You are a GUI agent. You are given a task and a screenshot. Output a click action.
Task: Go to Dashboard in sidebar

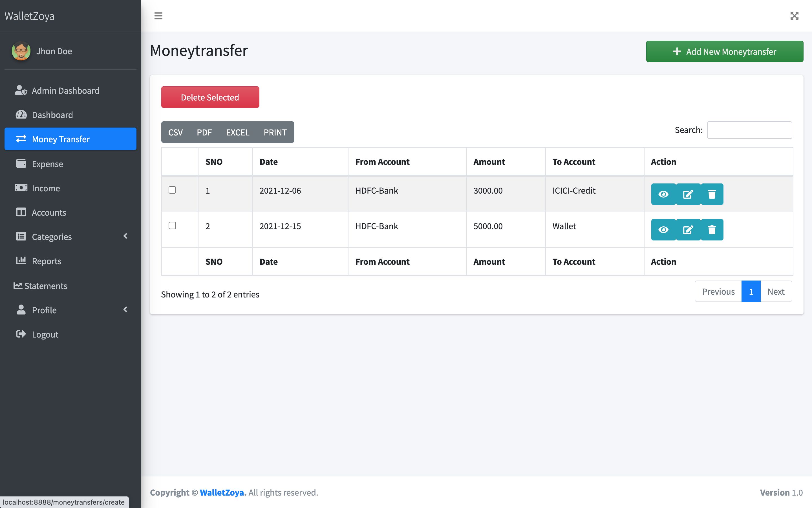pyautogui.click(x=70, y=115)
